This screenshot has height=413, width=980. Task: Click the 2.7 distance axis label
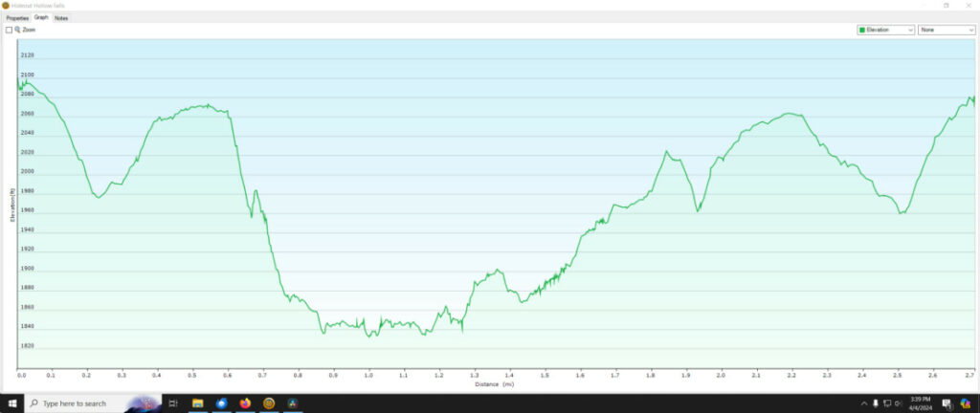tap(969, 376)
